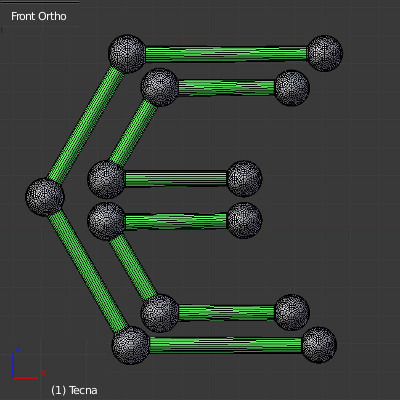Select the short rod just above the red axis line
The image size is (400, 400).
(x=176, y=221)
